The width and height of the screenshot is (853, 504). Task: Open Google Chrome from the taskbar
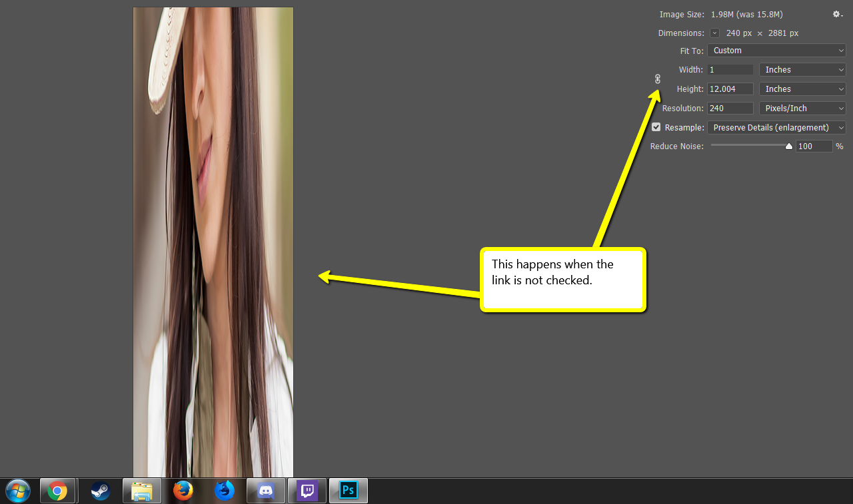(57, 491)
